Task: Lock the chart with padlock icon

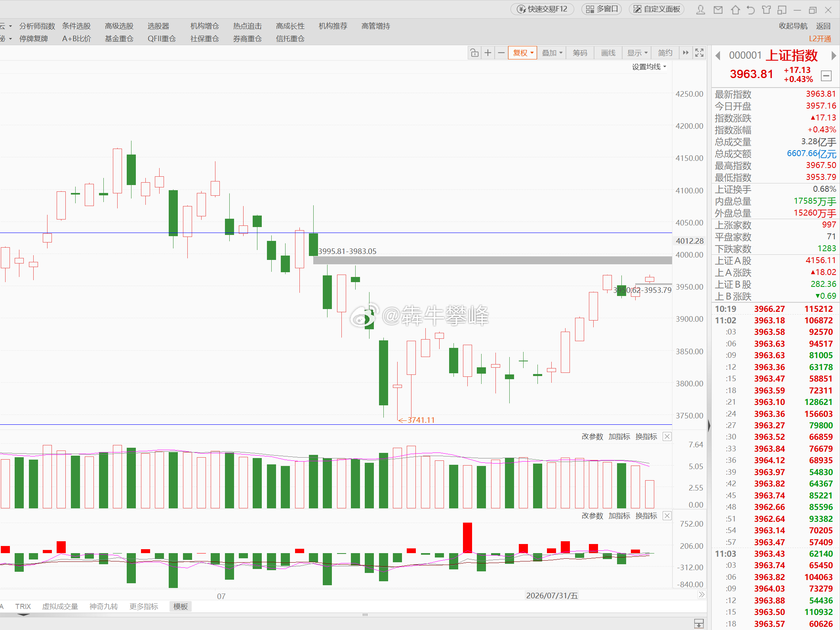Action: pos(474,53)
